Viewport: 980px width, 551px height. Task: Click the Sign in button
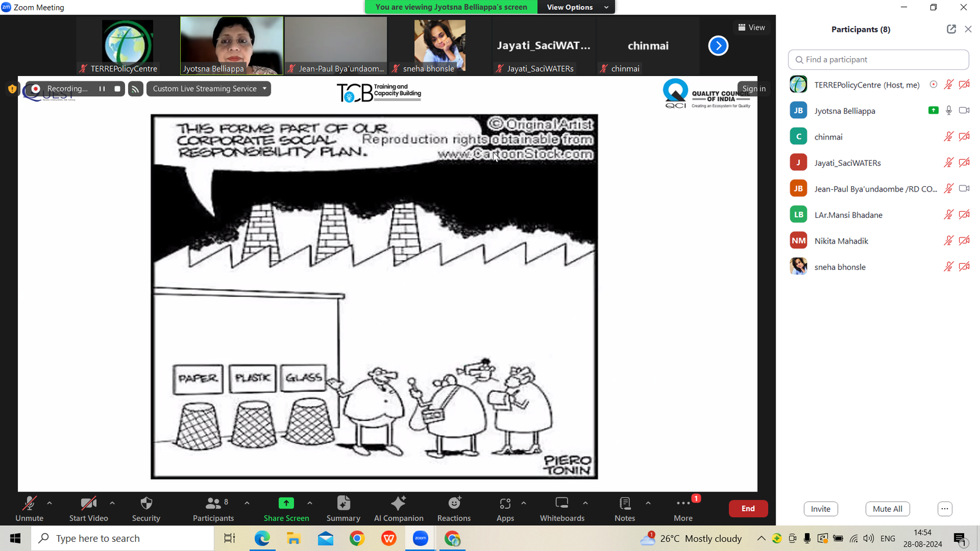point(754,89)
